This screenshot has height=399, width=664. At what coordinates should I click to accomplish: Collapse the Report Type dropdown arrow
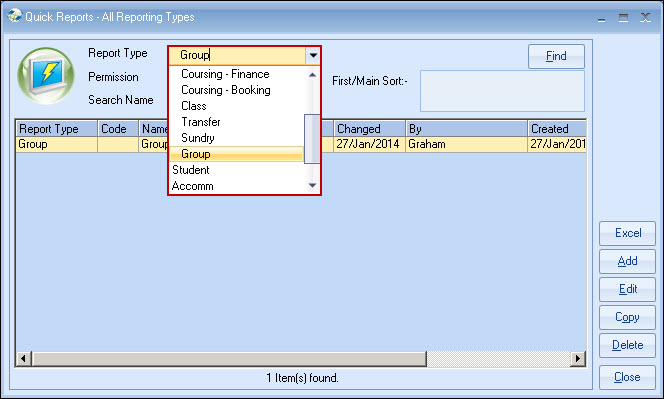point(313,55)
